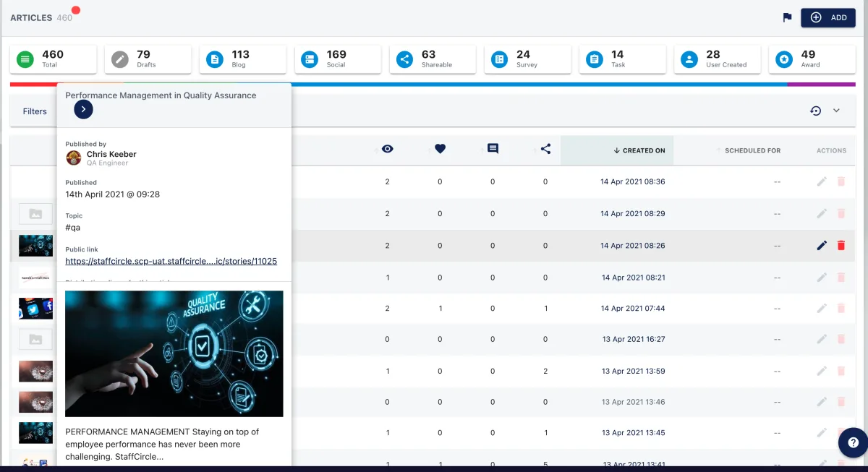868x472 pixels.
Task: Click the #qa topic tag
Action: click(x=72, y=228)
